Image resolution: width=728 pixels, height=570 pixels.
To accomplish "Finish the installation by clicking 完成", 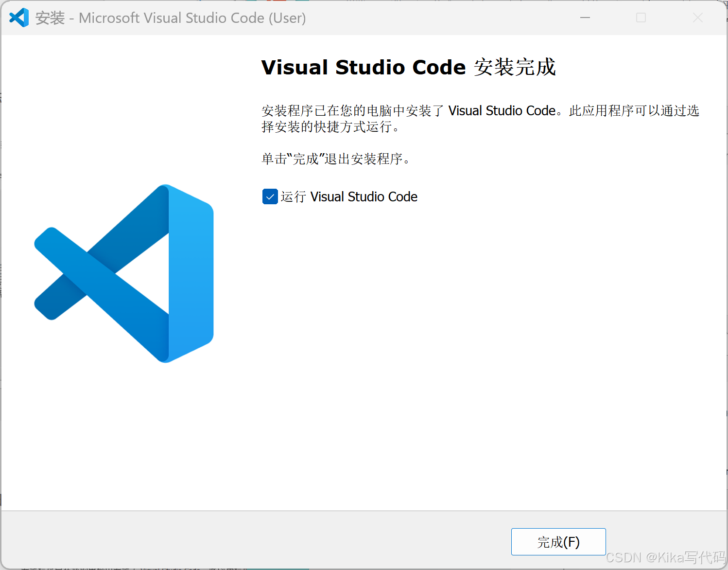I will pyautogui.click(x=558, y=541).
